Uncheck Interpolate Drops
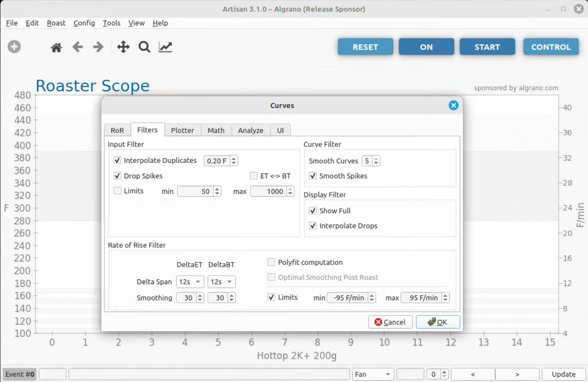Viewport: 588px width, 382px height. point(313,226)
